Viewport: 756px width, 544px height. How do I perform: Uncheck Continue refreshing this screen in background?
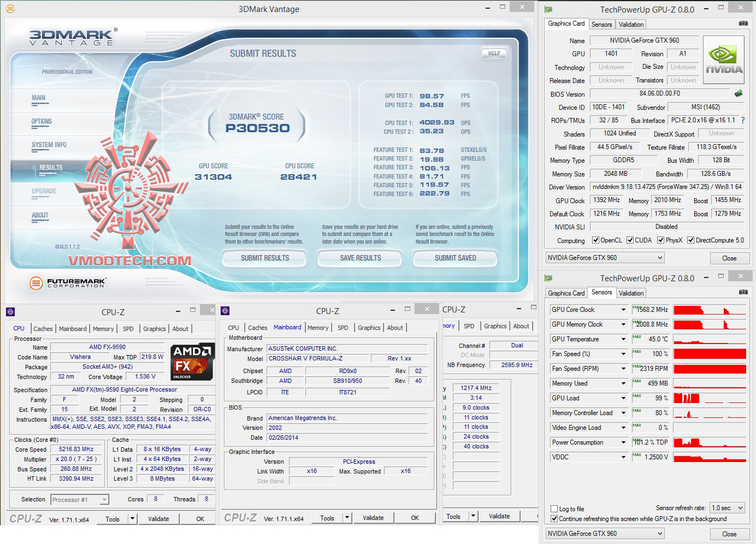click(554, 519)
